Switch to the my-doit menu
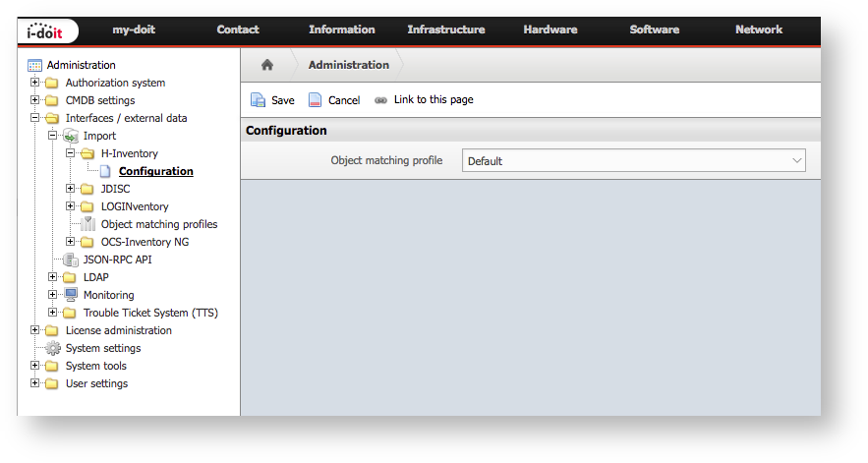The image size is (868, 463). coord(135,29)
